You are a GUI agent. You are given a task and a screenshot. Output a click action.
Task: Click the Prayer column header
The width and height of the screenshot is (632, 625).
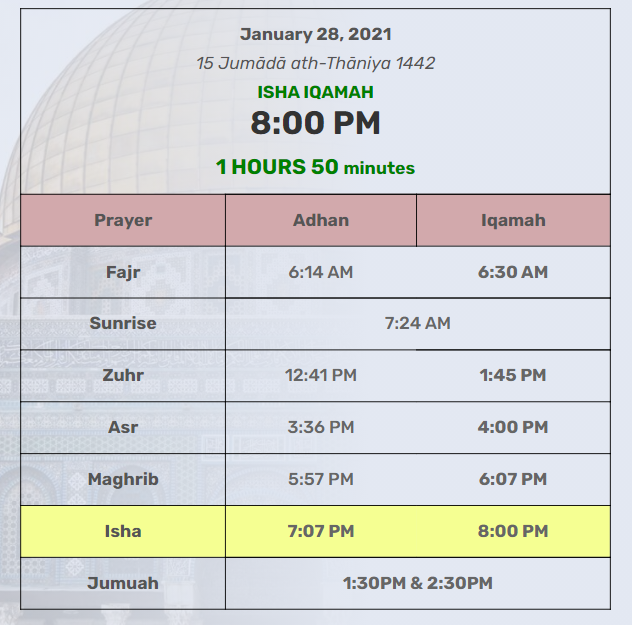click(x=123, y=220)
